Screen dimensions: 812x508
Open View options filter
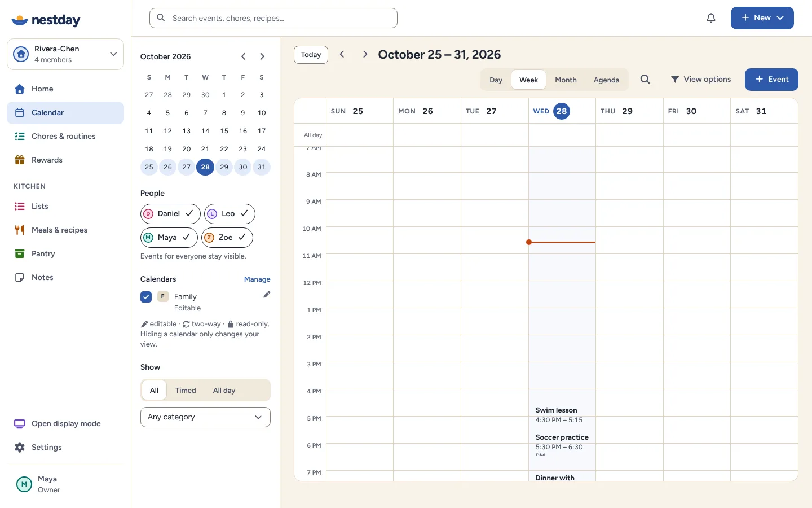[701, 80]
